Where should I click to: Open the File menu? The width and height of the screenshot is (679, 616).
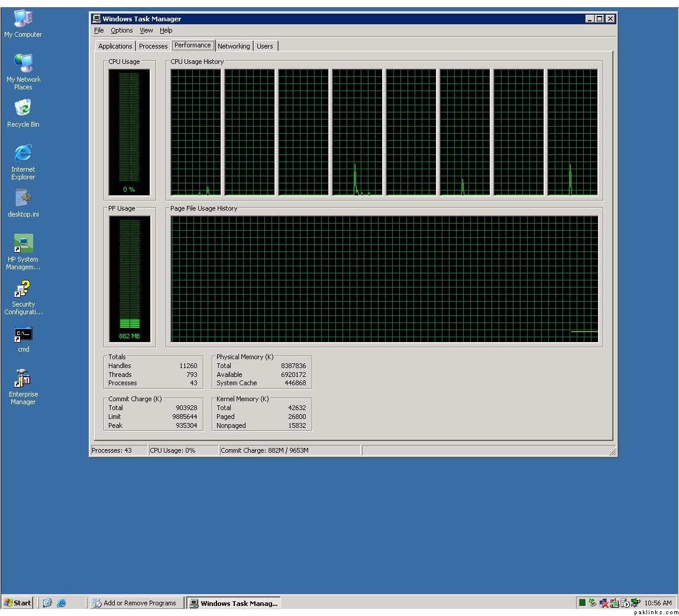coord(99,30)
